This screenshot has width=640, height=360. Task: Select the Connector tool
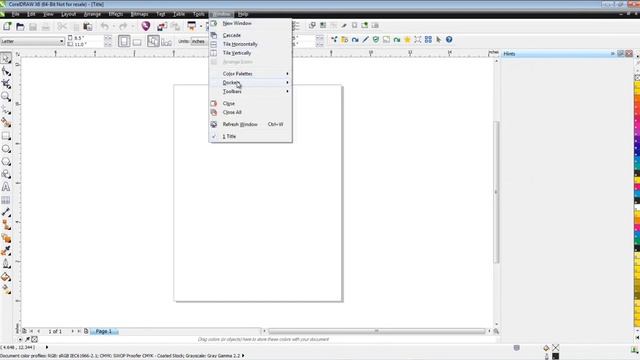[x=6, y=225]
